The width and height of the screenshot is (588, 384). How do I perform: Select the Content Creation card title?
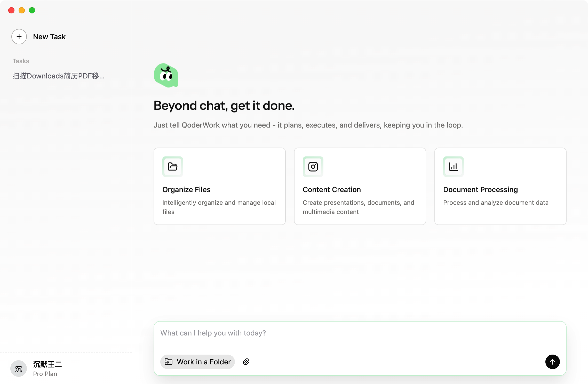coord(332,190)
